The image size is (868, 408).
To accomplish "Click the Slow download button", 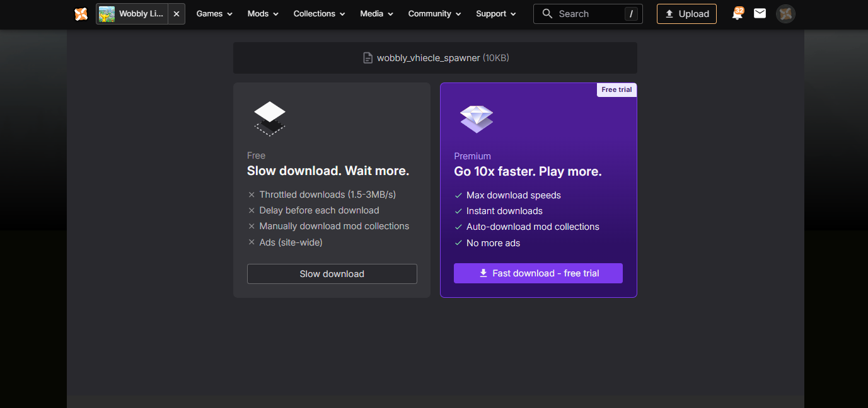I will 332,274.
